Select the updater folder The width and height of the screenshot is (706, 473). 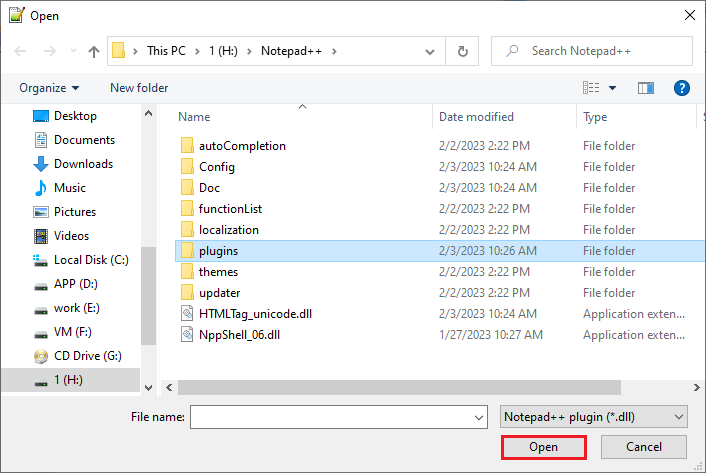click(219, 293)
